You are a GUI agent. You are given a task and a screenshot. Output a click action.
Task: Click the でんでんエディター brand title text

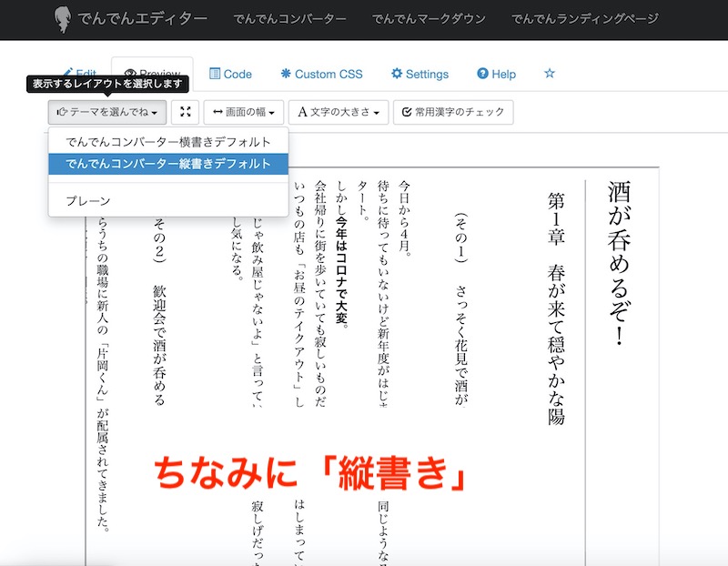point(144,19)
